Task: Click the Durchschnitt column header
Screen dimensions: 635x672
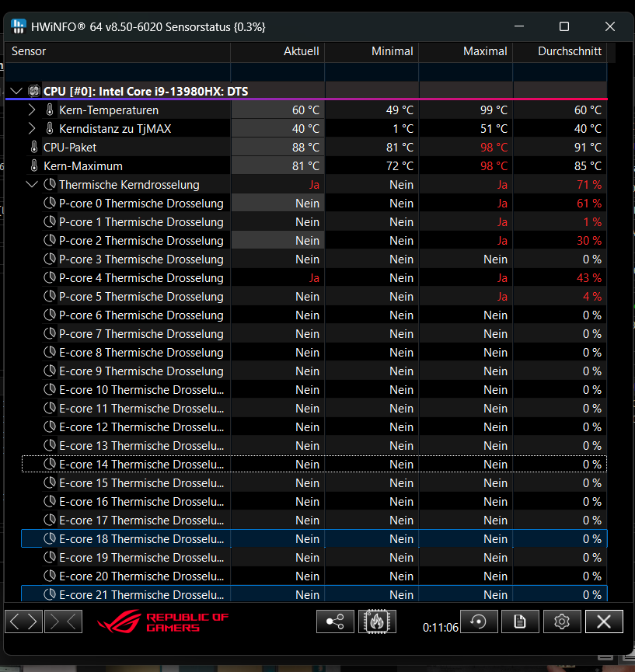Action: click(x=560, y=51)
